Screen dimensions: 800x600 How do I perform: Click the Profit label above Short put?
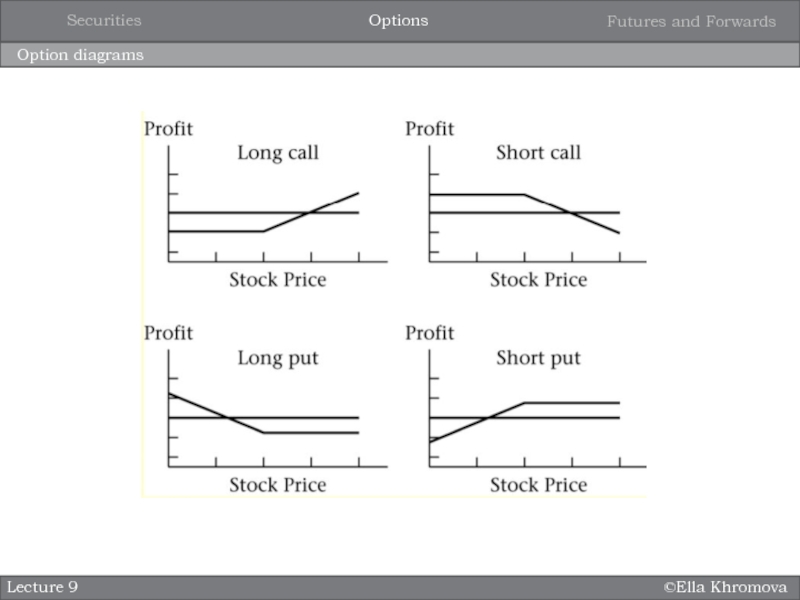coord(429,333)
